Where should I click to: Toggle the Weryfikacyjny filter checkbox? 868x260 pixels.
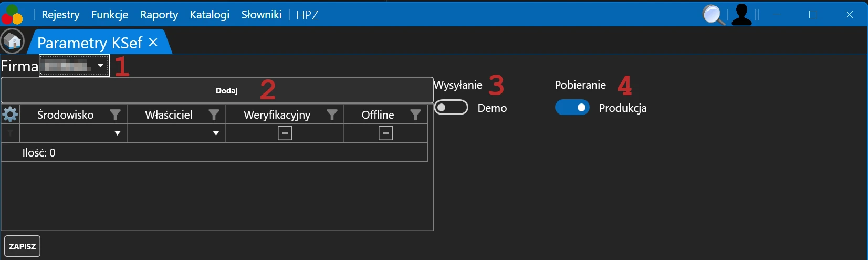click(285, 133)
